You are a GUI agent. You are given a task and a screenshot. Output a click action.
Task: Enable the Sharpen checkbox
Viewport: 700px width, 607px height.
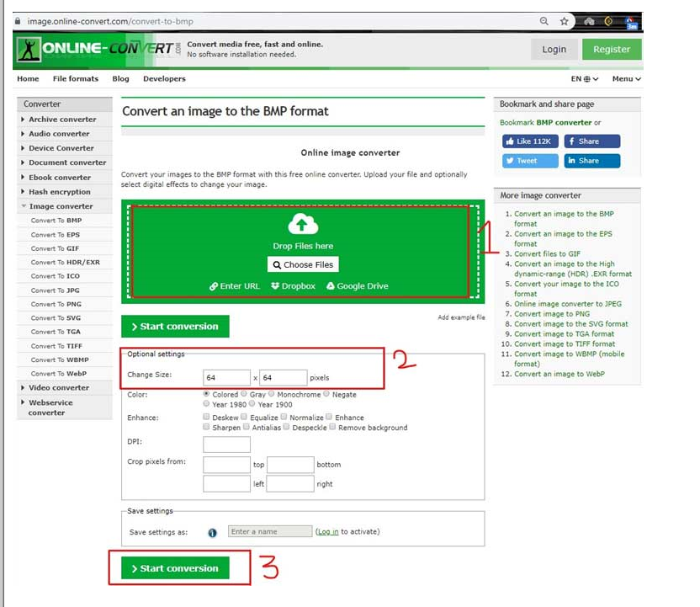click(206, 427)
